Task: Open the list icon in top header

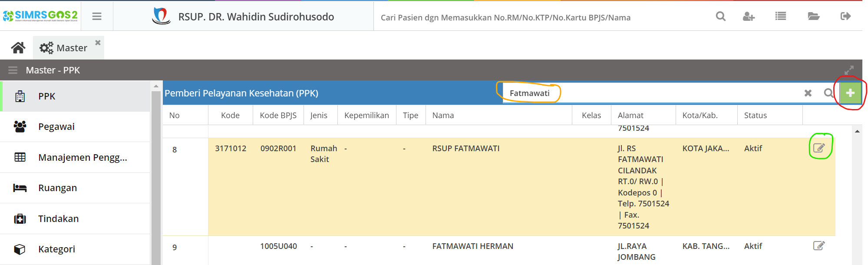Action: [781, 17]
